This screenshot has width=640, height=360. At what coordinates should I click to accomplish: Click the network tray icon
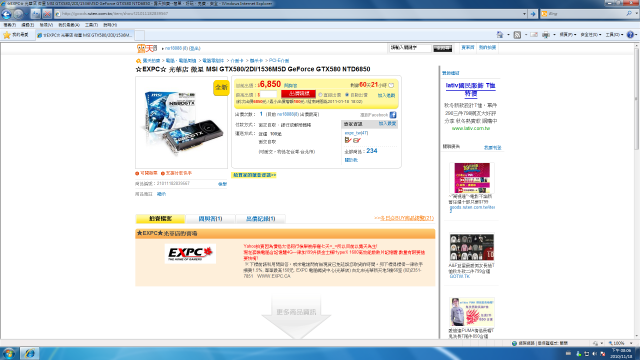click(x=587, y=353)
